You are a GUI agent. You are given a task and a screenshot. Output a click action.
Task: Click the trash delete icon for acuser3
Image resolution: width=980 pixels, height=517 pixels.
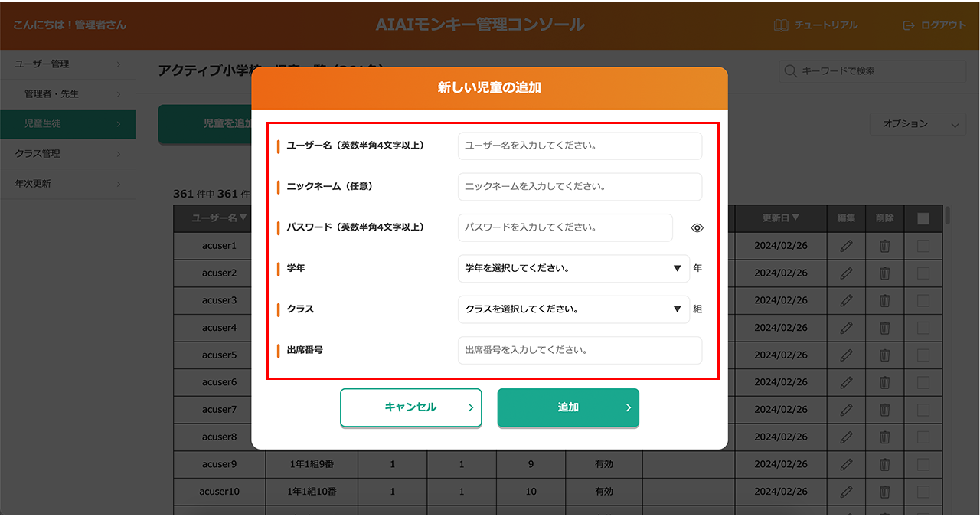point(884,300)
